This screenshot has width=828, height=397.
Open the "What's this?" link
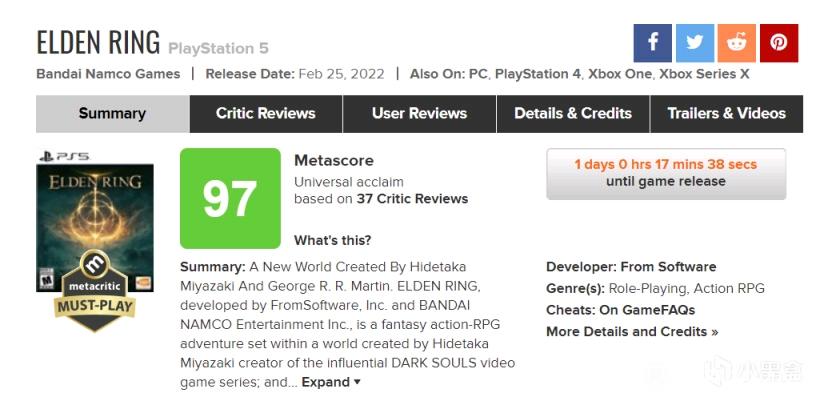point(333,241)
